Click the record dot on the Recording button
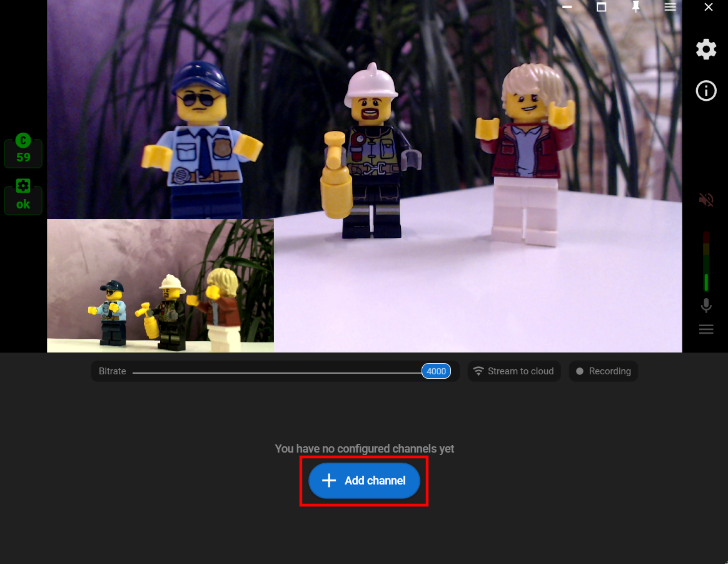 point(579,371)
